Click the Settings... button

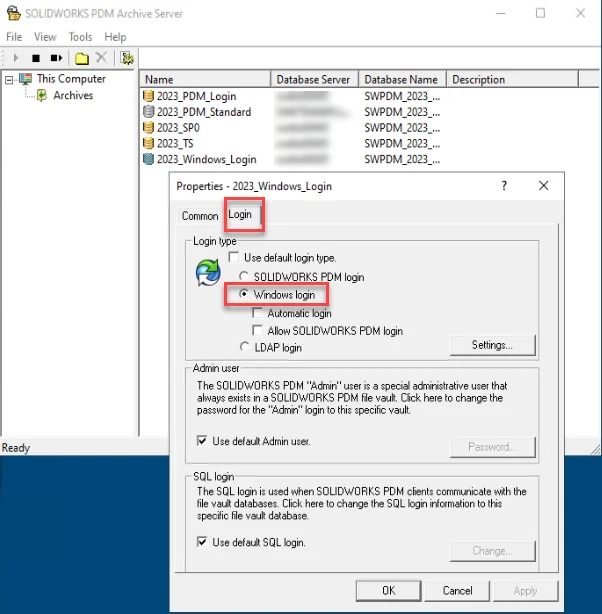coord(492,345)
